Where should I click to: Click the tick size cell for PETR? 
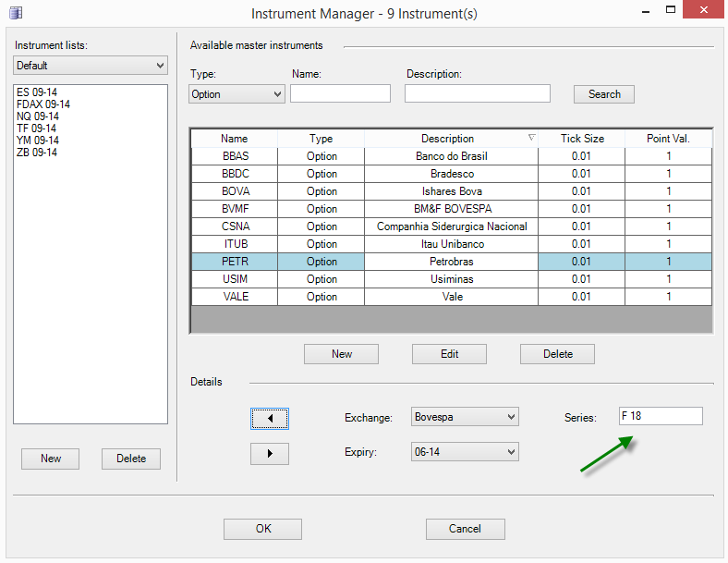[582, 262]
